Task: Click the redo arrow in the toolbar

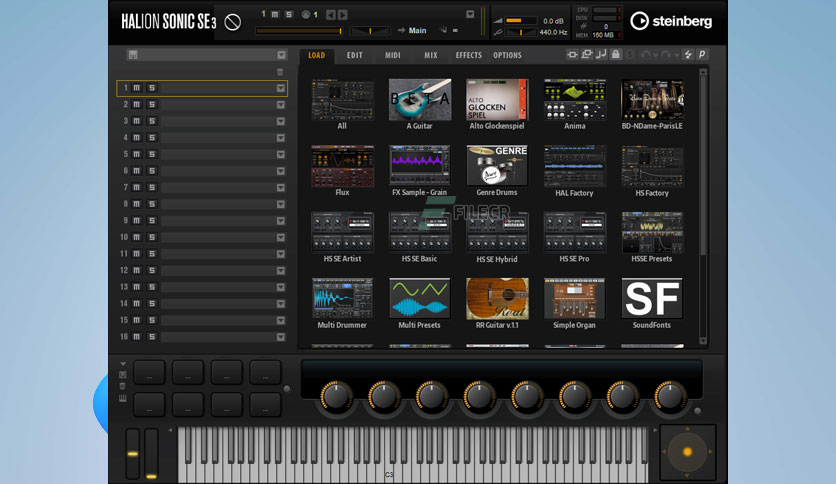Action: 665,54
